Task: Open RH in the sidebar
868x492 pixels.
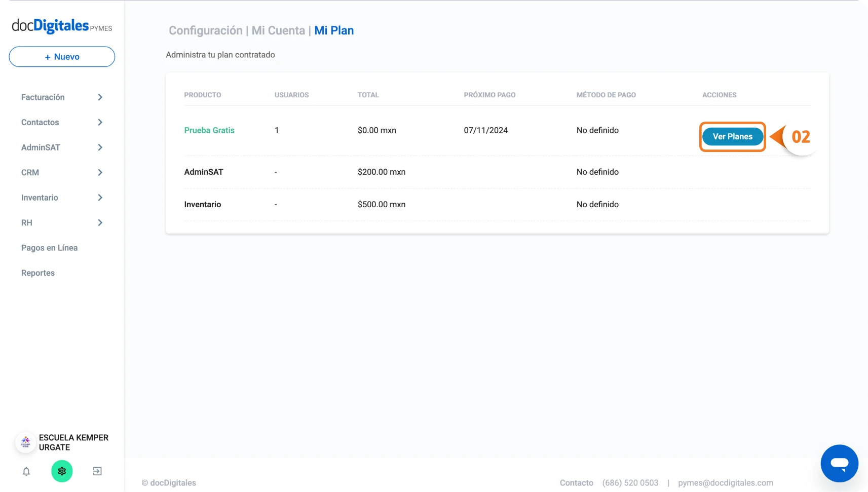Action: pos(27,222)
